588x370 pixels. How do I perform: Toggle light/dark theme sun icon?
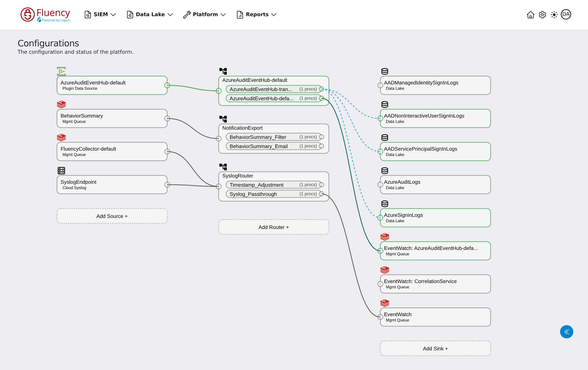click(554, 15)
